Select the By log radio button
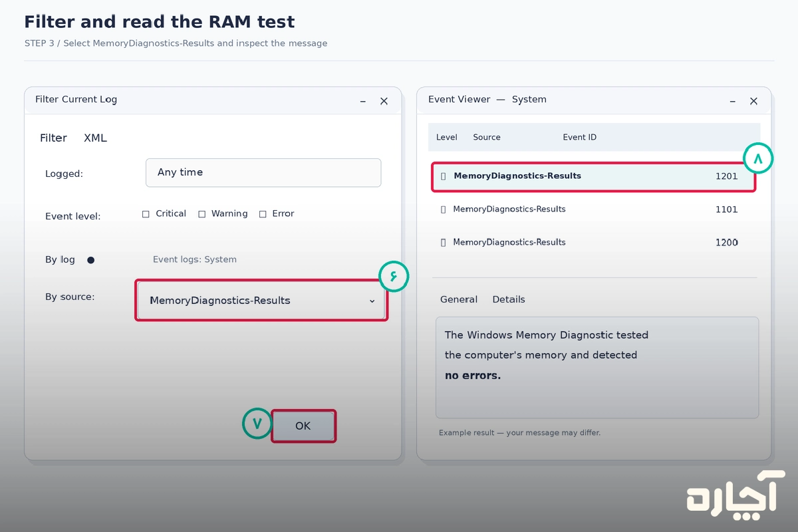This screenshot has height=532, width=798. coord(91,260)
